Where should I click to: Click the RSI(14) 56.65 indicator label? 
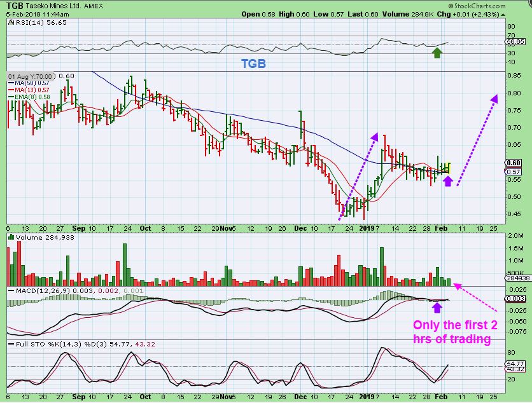(41, 23)
